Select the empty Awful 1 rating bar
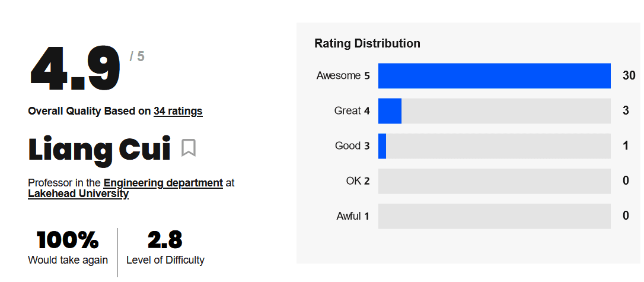This screenshot has width=644, height=282. pos(494,216)
